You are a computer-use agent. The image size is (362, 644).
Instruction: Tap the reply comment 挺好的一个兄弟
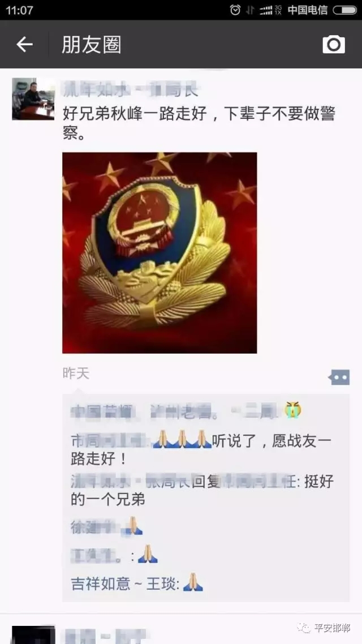(x=201, y=490)
